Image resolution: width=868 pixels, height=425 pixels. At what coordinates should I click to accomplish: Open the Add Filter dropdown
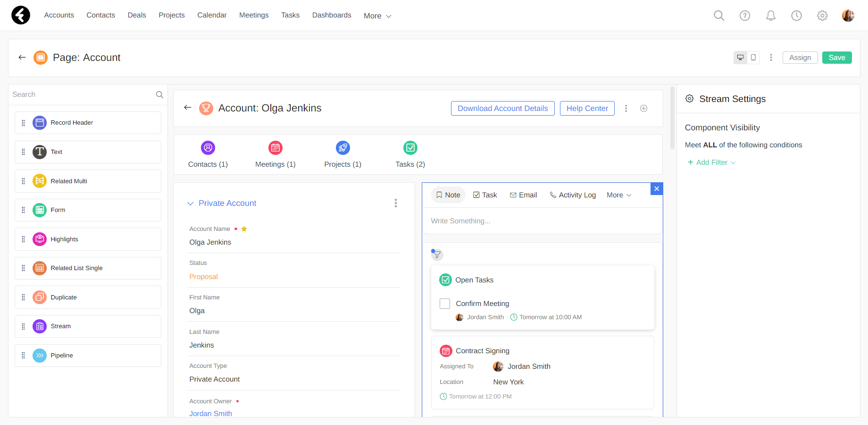[711, 162]
